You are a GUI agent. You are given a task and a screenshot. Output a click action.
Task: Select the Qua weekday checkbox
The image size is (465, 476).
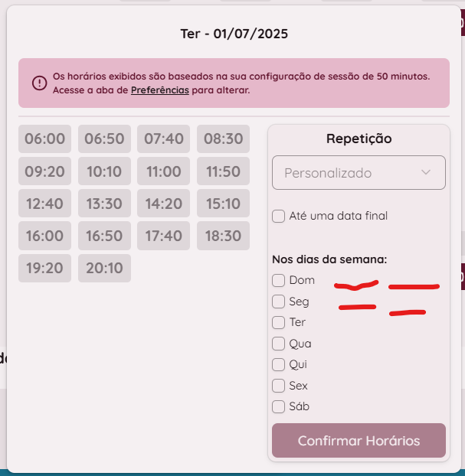pyautogui.click(x=279, y=344)
